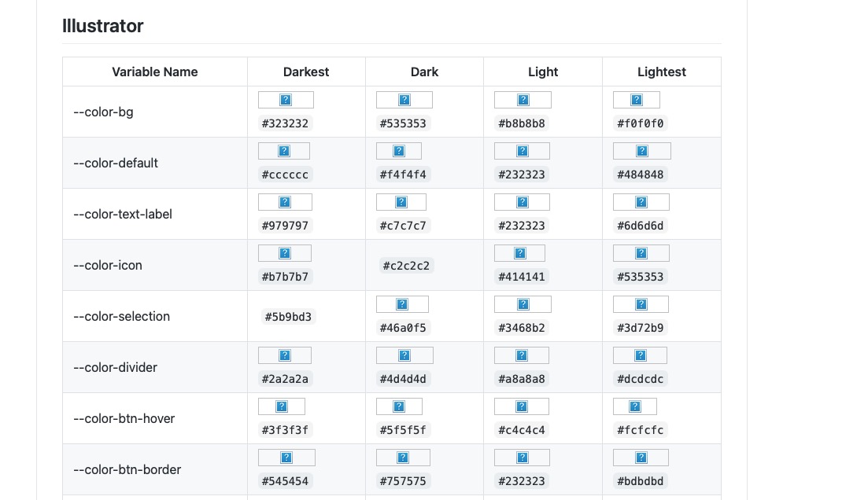Click the placeholder image above #757575

pyautogui.click(x=403, y=458)
